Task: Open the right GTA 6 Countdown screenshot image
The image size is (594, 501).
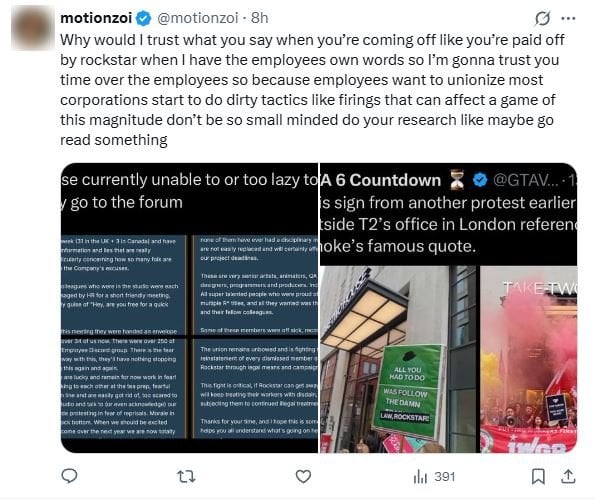Action: 449,308
